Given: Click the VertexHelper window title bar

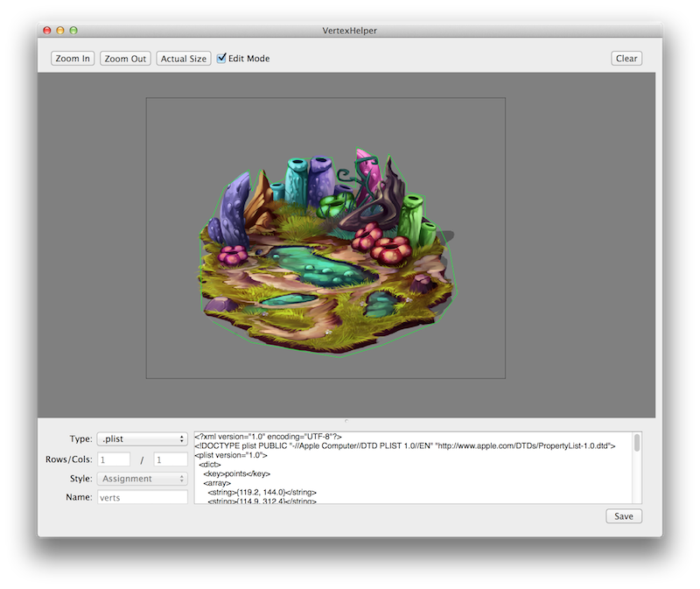Looking at the screenshot, I should (x=350, y=31).
